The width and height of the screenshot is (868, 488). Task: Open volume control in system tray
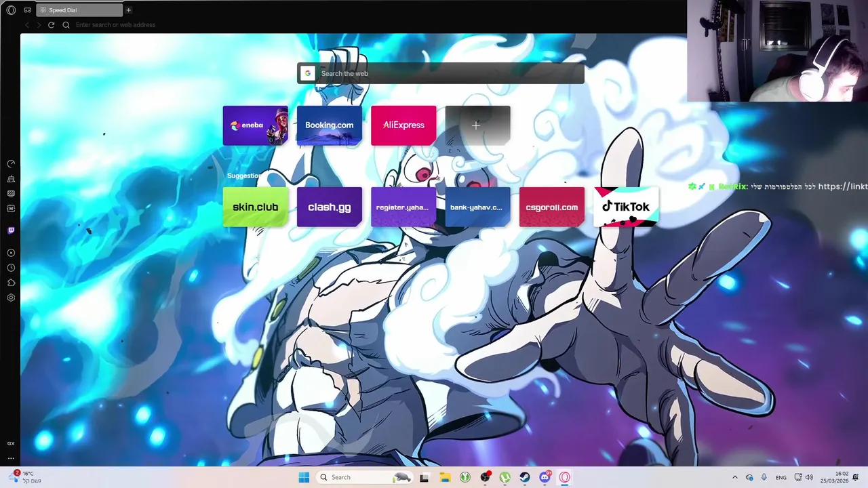point(809,477)
